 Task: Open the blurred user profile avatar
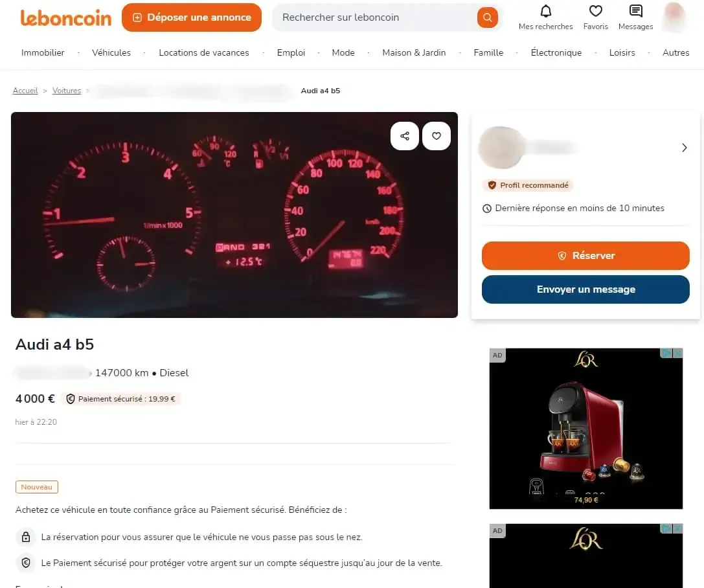click(x=674, y=17)
